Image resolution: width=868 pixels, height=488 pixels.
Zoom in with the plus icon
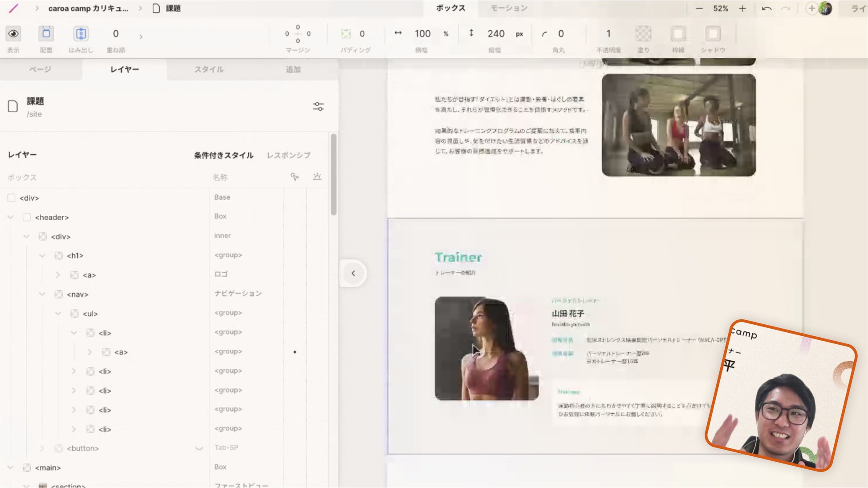point(742,8)
